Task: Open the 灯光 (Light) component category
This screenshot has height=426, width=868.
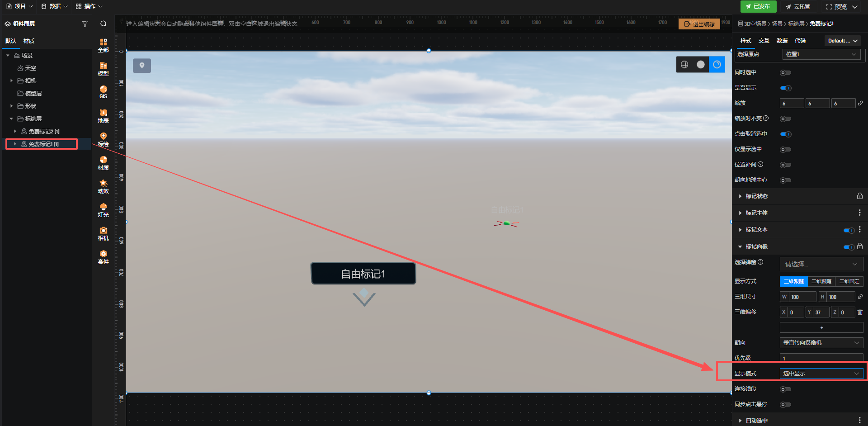Action: coord(103,210)
